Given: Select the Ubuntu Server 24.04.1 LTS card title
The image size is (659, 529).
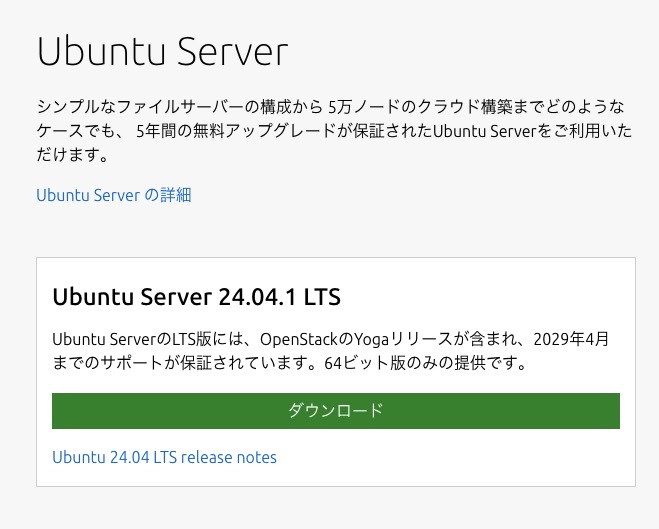Looking at the screenshot, I should (196, 297).
